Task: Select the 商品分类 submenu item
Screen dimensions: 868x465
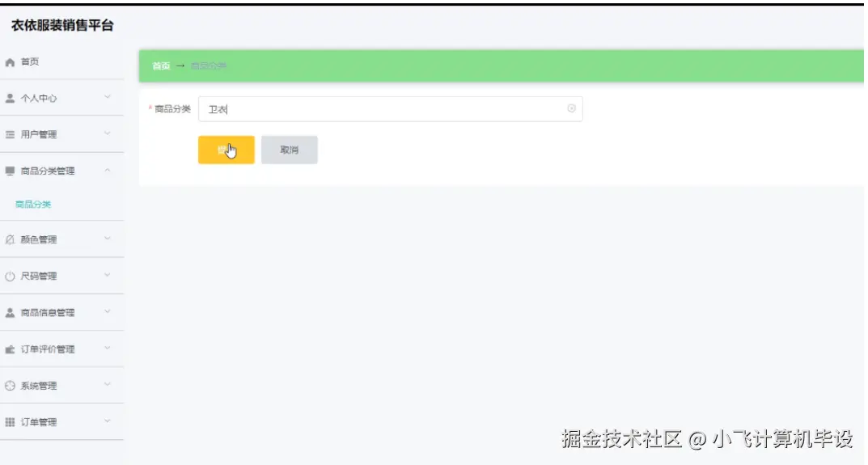Action: pos(33,205)
